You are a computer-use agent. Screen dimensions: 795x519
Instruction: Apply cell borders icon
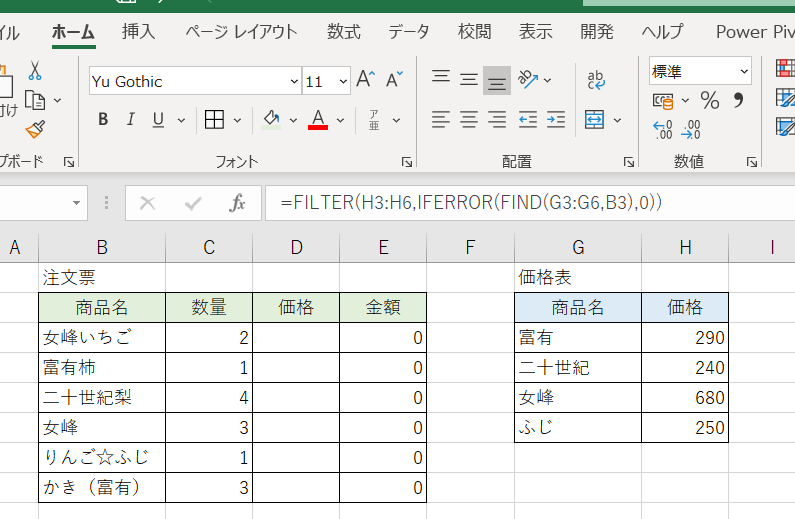tap(214, 120)
